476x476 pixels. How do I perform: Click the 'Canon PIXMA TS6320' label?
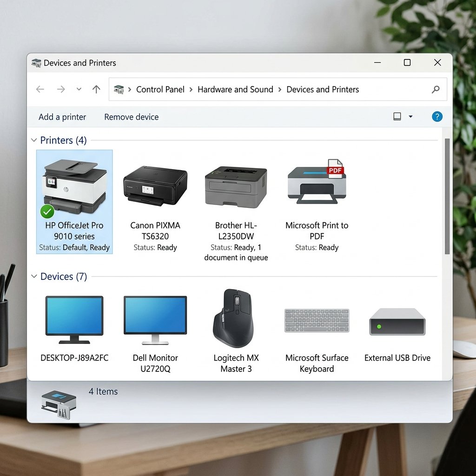[155, 231]
